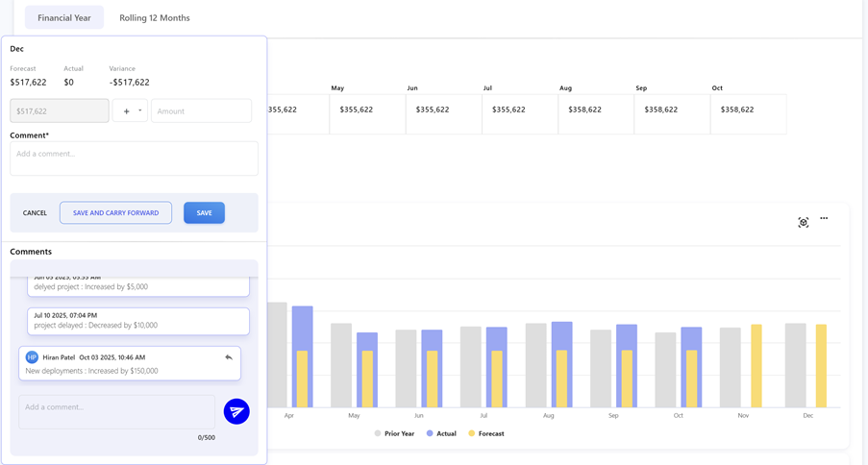Click the Comments section heading
The image size is (868, 465).
[31, 252]
